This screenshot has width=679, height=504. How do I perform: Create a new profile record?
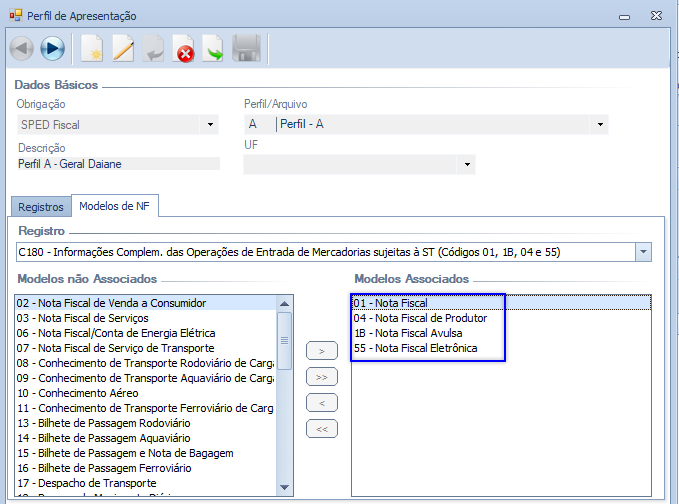(92, 48)
